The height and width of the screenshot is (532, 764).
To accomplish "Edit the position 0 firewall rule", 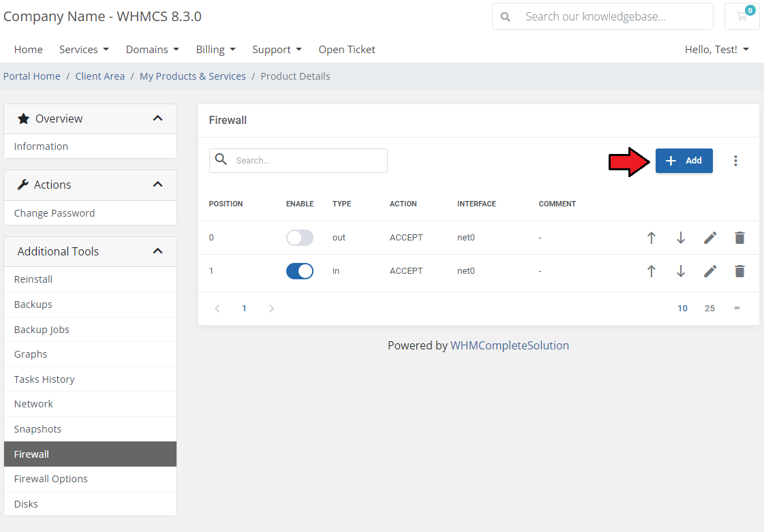I will point(710,238).
